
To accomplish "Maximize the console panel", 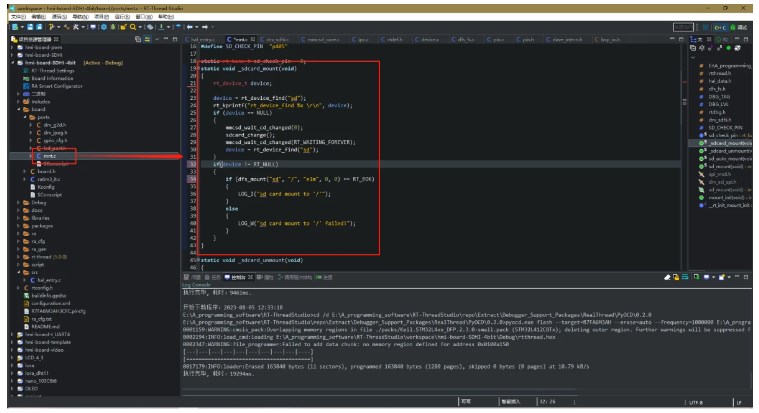I will [x=746, y=277].
